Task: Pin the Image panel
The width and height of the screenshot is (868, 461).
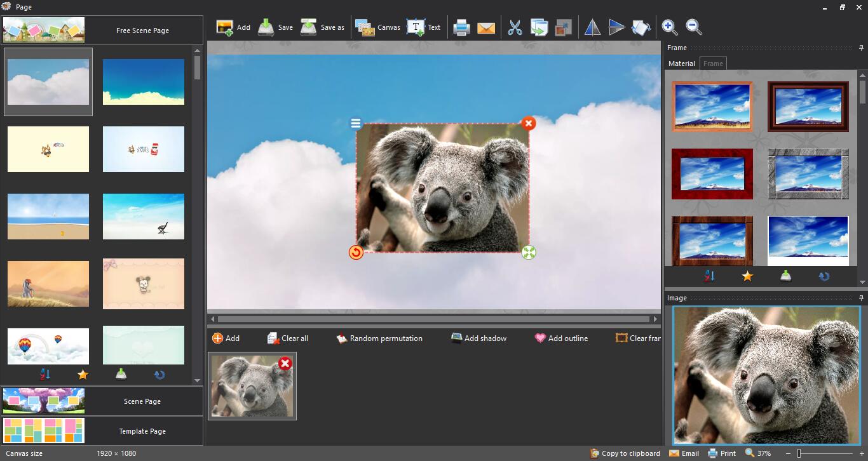Action: [x=861, y=298]
